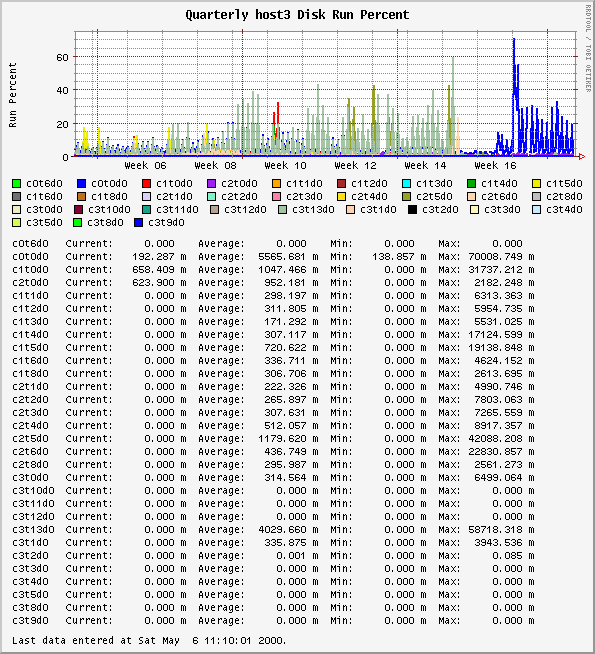Click the orange c1t1d0 legend swatch
The image size is (595, 654).
[x=276, y=183]
